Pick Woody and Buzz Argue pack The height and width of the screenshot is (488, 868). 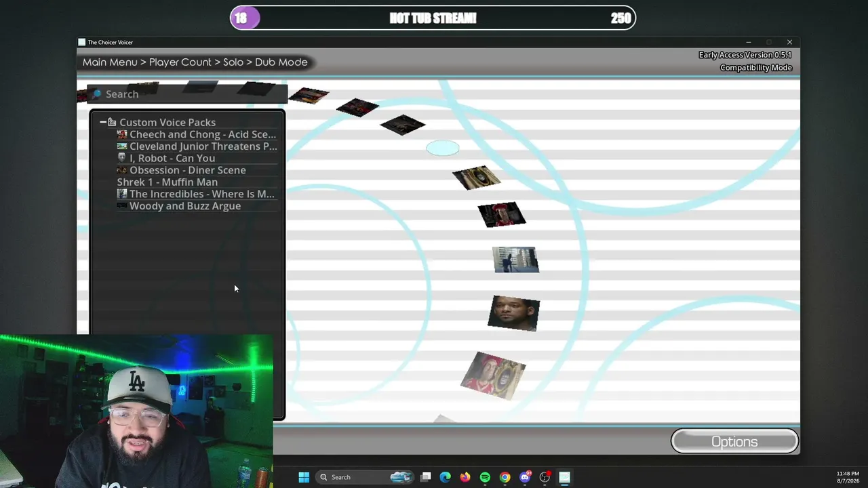point(179,206)
